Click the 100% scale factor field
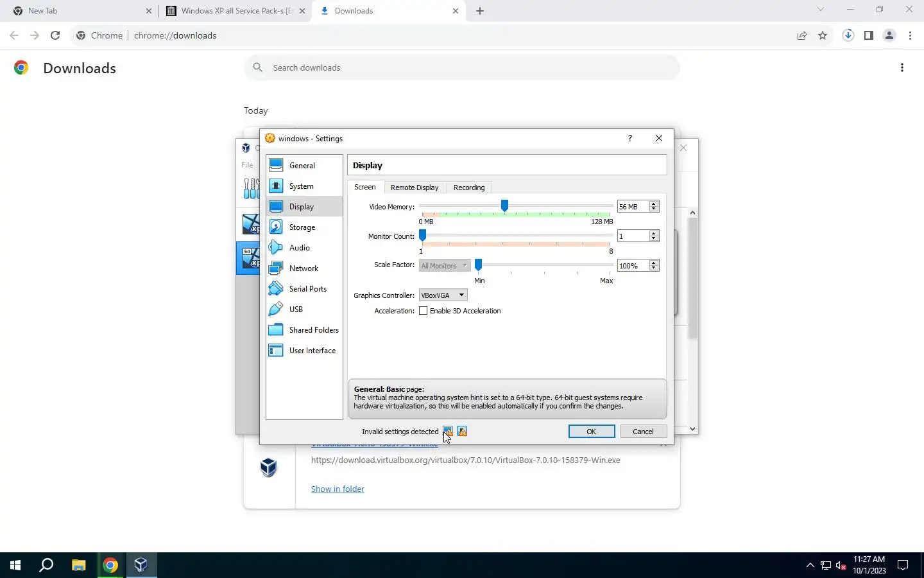 click(x=633, y=266)
